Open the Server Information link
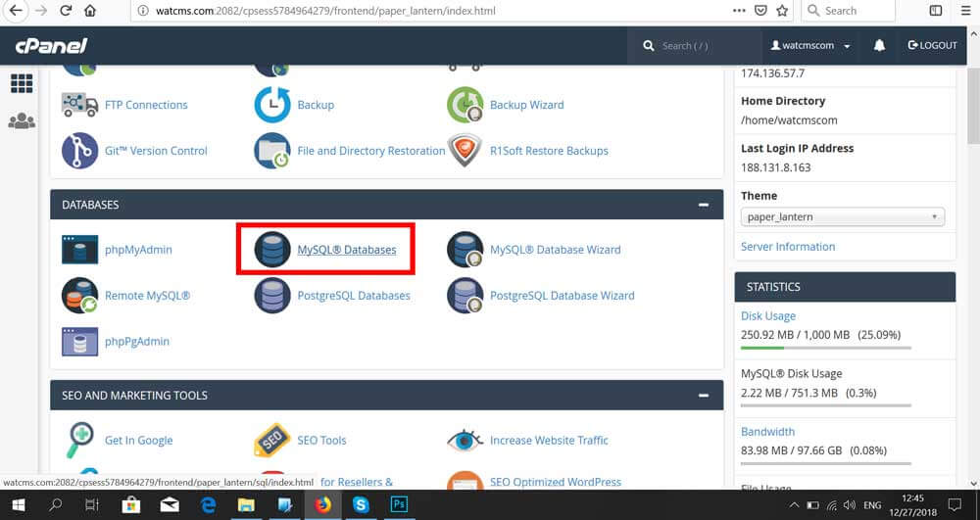The height and width of the screenshot is (520, 980). click(788, 247)
